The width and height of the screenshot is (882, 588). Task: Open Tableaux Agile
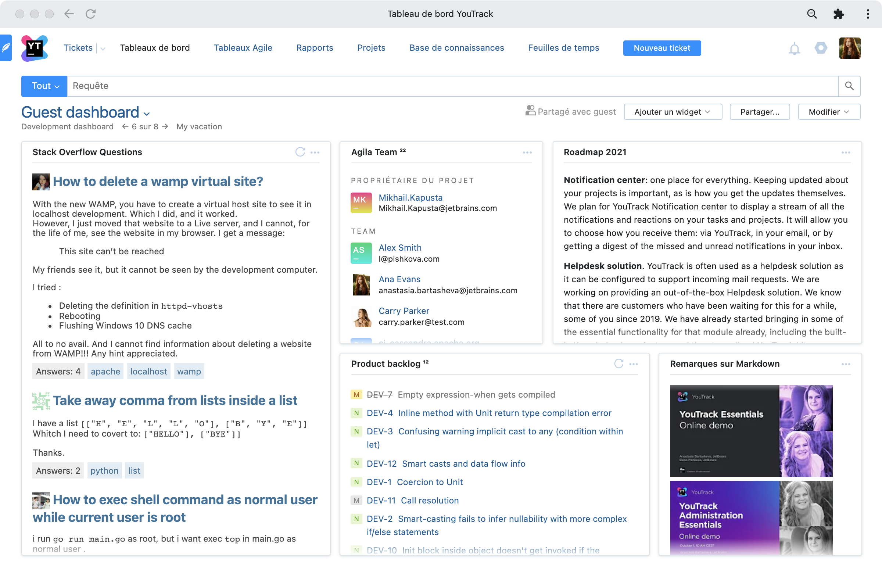pyautogui.click(x=243, y=48)
